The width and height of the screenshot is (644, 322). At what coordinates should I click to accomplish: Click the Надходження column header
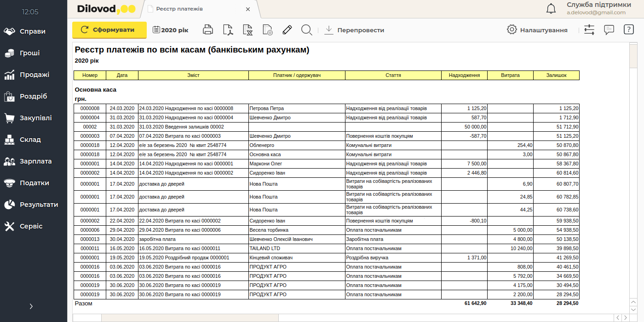465,75
